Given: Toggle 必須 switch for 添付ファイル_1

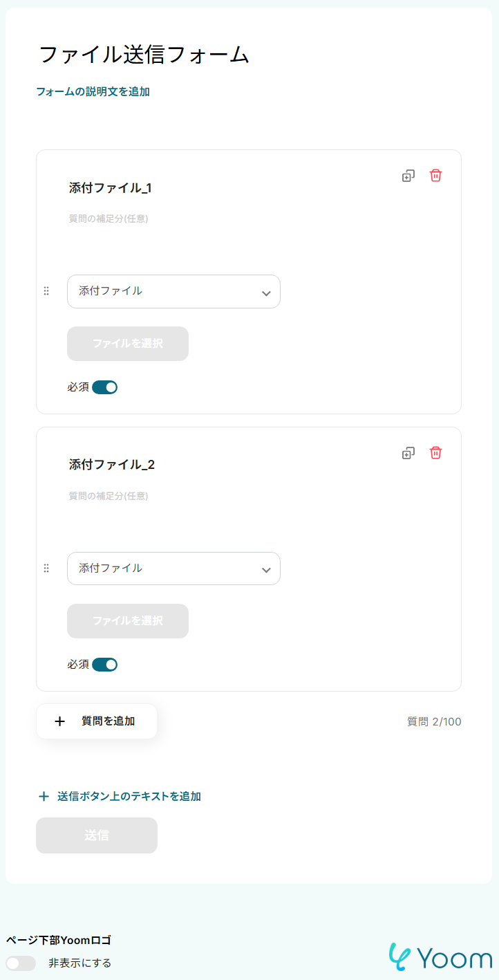Looking at the screenshot, I should coord(104,387).
